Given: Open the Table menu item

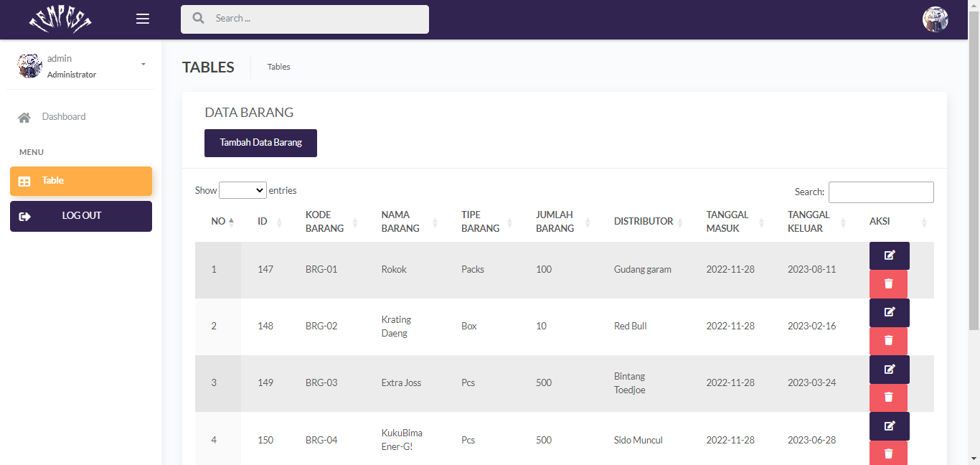Looking at the screenshot, I should click(x=81, y=181).
